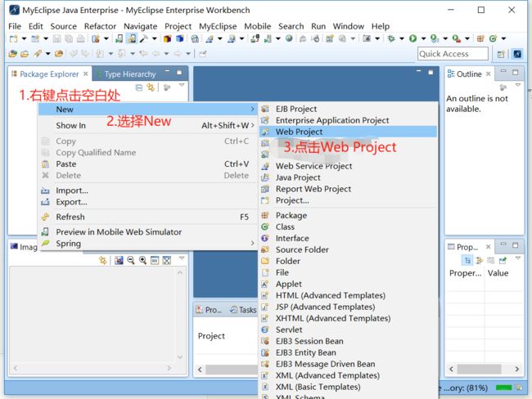Viewport: 532px width, 399px height.
Task: Click Image Preview vertical scrollbar down arrow
Action: (180, 357)
